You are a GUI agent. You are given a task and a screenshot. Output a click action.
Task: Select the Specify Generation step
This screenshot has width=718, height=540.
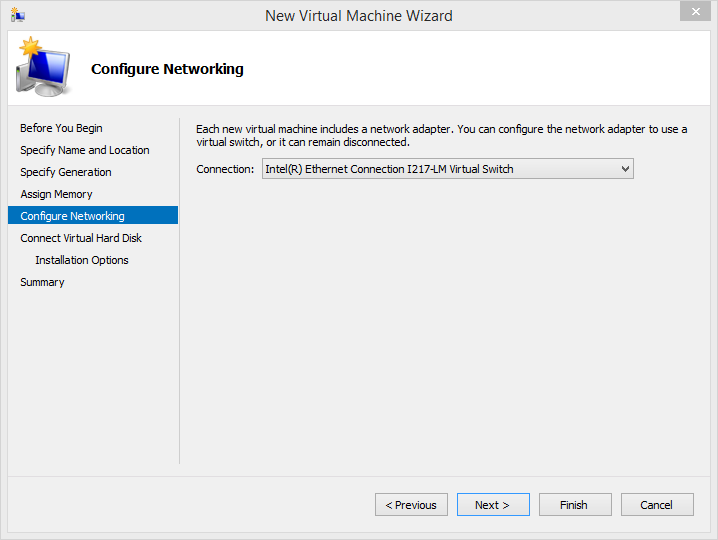(66, 172)
